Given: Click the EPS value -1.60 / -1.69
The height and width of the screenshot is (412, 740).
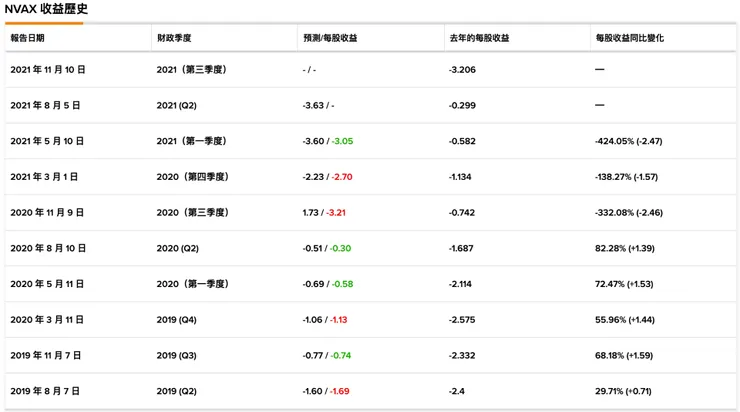Looking at the screenshot, I should [x=326, y=391].
